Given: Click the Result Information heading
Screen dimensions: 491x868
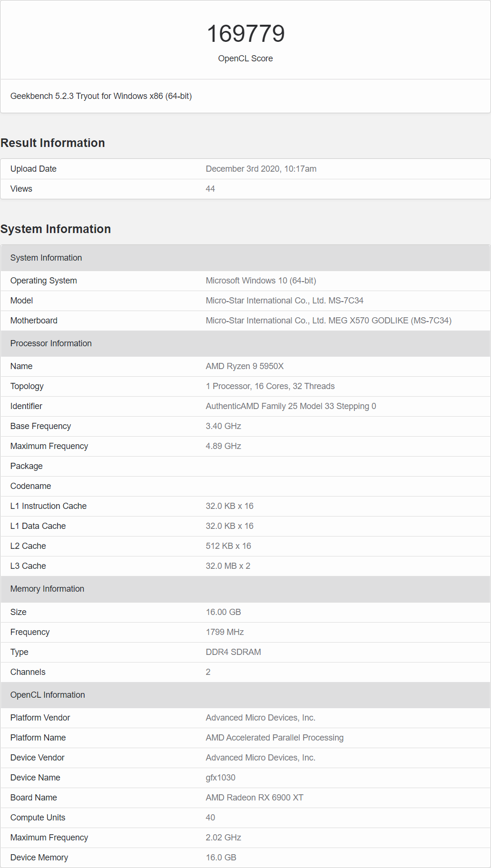Looking at the screenshot, I should [x=53, y=143].
